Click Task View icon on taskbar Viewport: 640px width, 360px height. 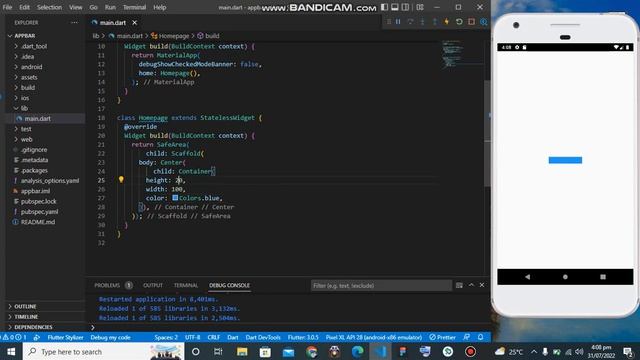point(218,351)
